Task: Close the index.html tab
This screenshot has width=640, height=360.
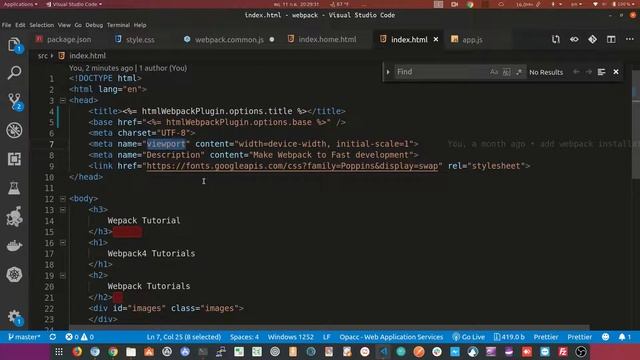Action: pyautogui.click(x=436, y=39)
